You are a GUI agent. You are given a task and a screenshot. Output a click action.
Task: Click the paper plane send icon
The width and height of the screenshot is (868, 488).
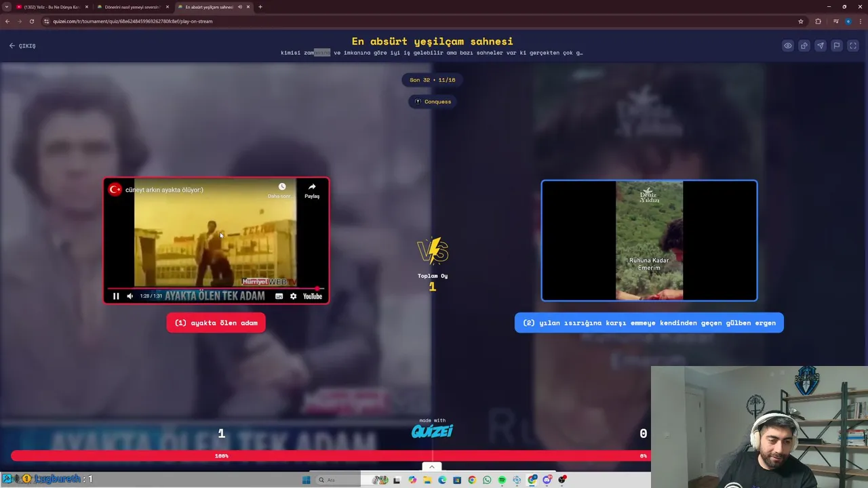(x=820, y=45)
